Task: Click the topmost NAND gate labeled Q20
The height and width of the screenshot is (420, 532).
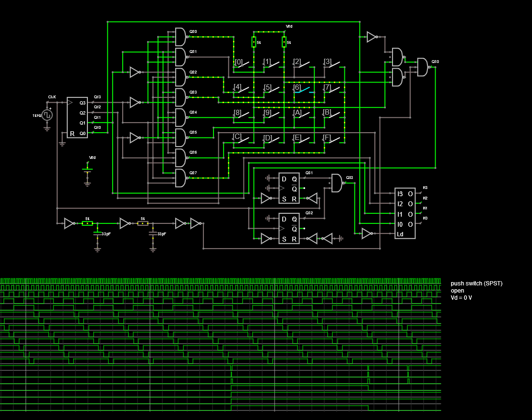Action: coord(181,37)
